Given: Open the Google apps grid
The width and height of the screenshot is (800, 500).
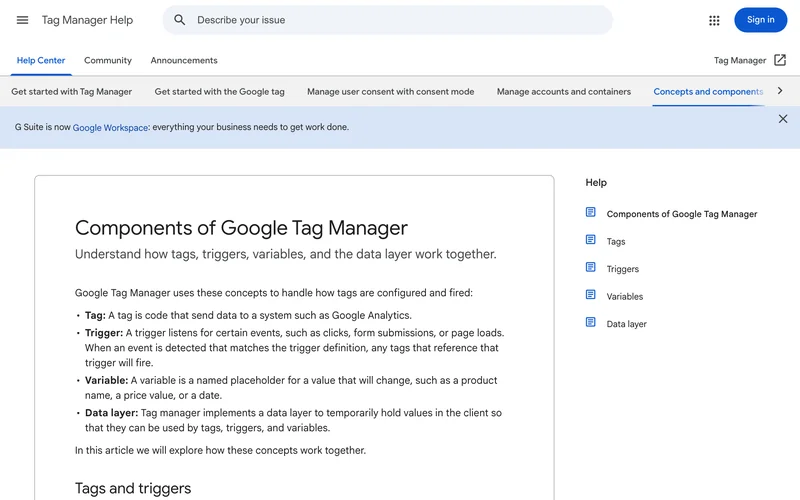Looking at the screenshot, I should tap(714, 20).
